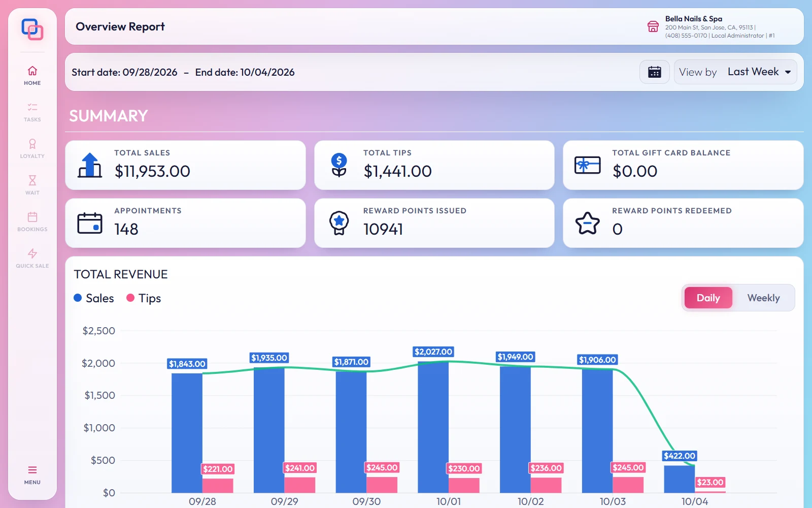Click the Appointments count 148
The height and width of the screenshot is (508, 812).
[126, 229]
